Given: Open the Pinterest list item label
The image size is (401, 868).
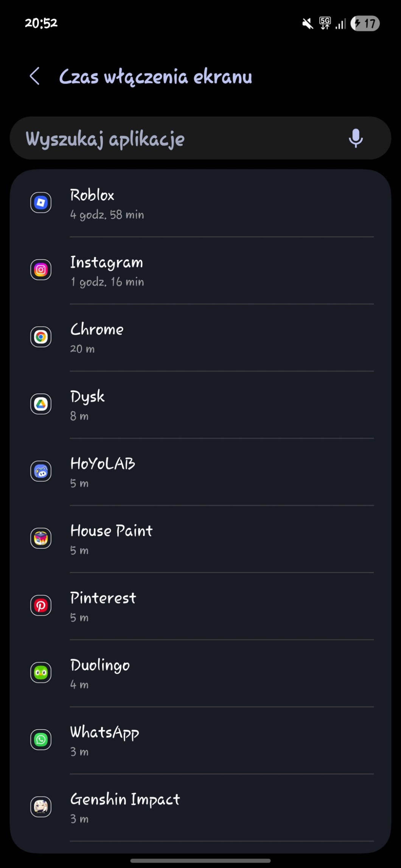Looking at the screenshot, I should [103, 598].
